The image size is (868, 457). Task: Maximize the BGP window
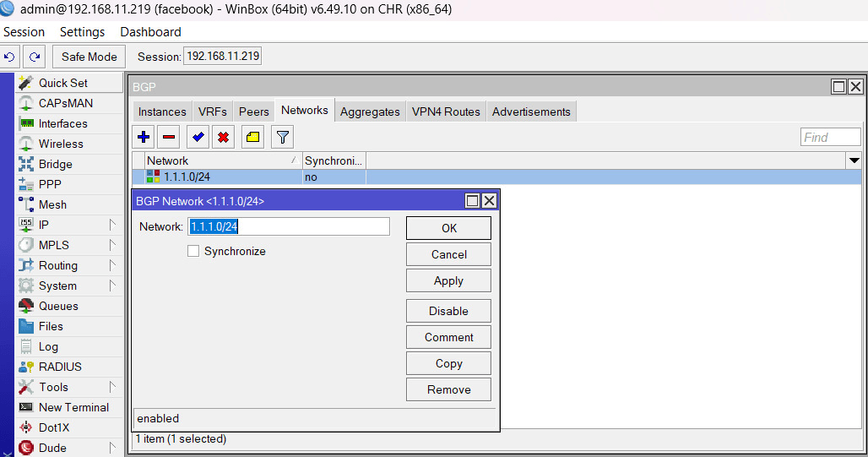[x=838, y=86]
